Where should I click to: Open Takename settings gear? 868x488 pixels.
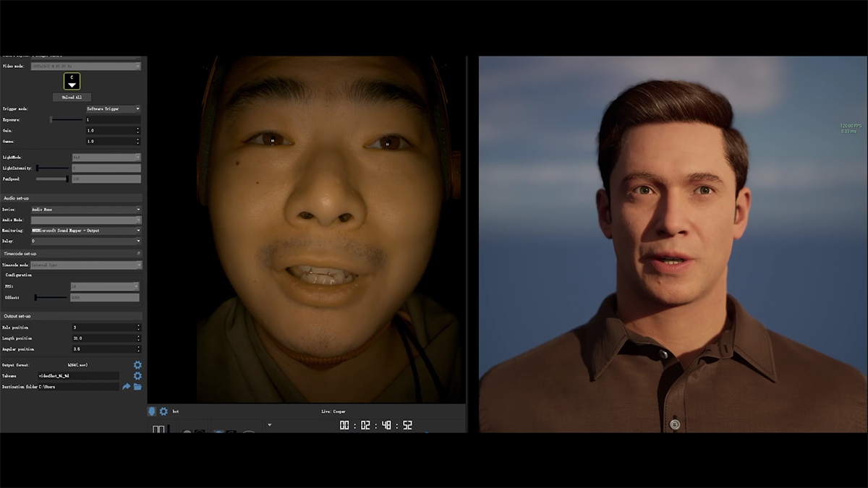click(137, 376)
